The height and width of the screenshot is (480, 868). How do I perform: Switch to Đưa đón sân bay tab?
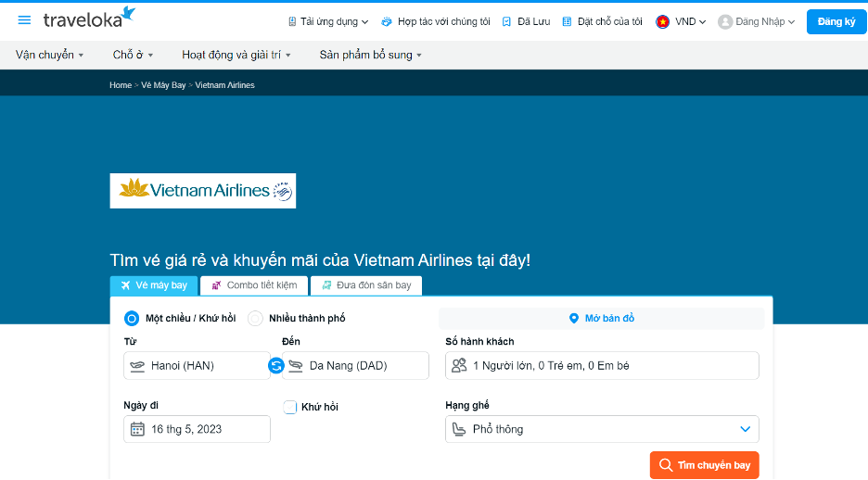(366, 285)
